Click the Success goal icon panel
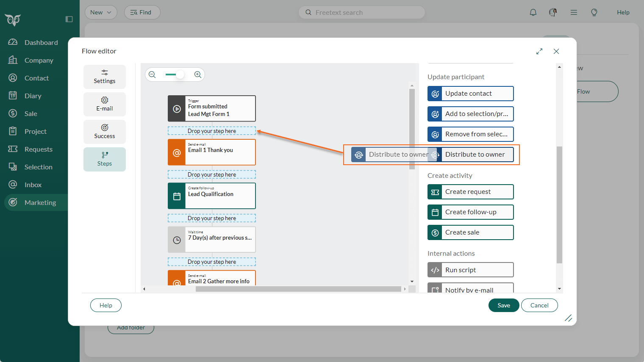 (104, 132)
